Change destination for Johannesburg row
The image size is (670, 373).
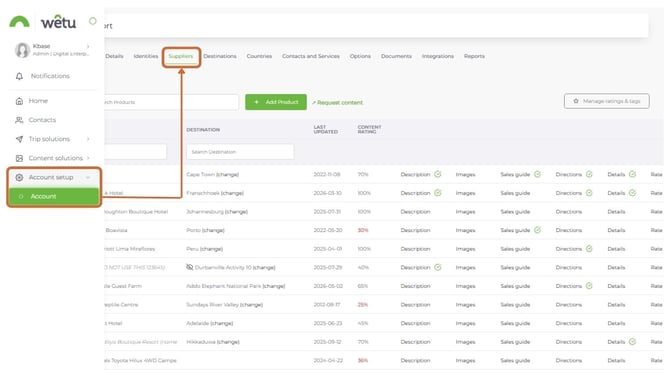236,211
